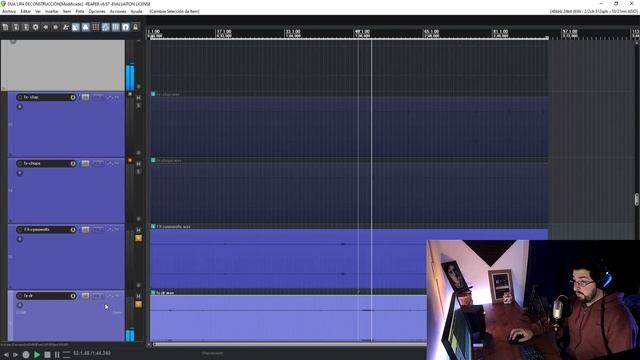Open the Editar menu
Viewport: 640px width, 360px height.
click(25, 11)
